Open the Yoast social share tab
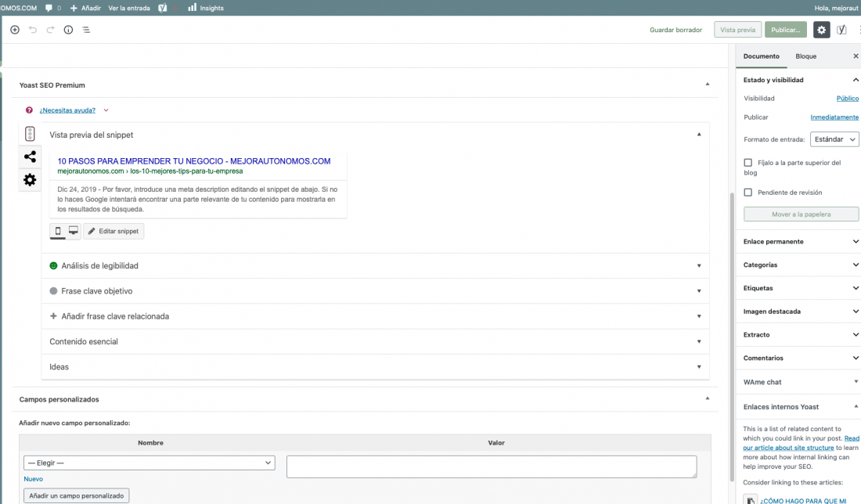The width and height of the screenshot is (861, 504). (30, 157)
